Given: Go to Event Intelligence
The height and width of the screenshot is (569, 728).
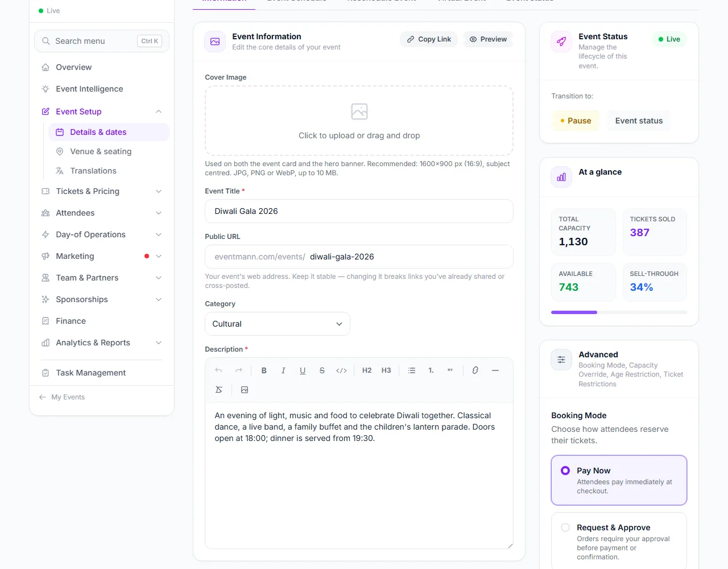Looking at the screenshot, I should 102,89.
